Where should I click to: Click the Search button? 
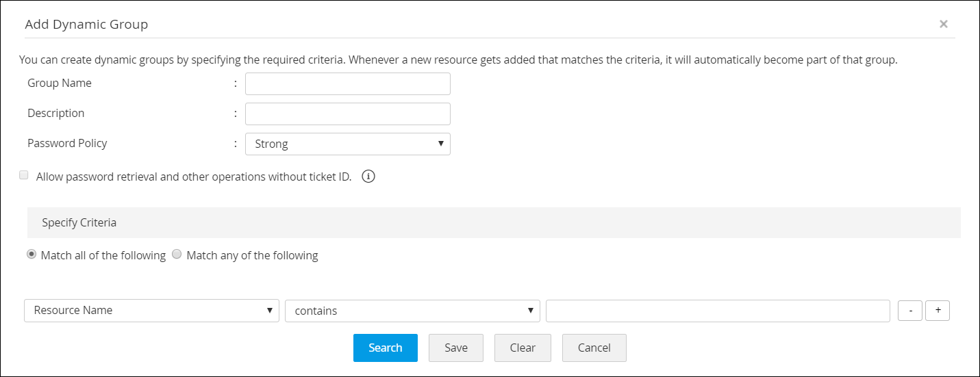click(385, 348)
